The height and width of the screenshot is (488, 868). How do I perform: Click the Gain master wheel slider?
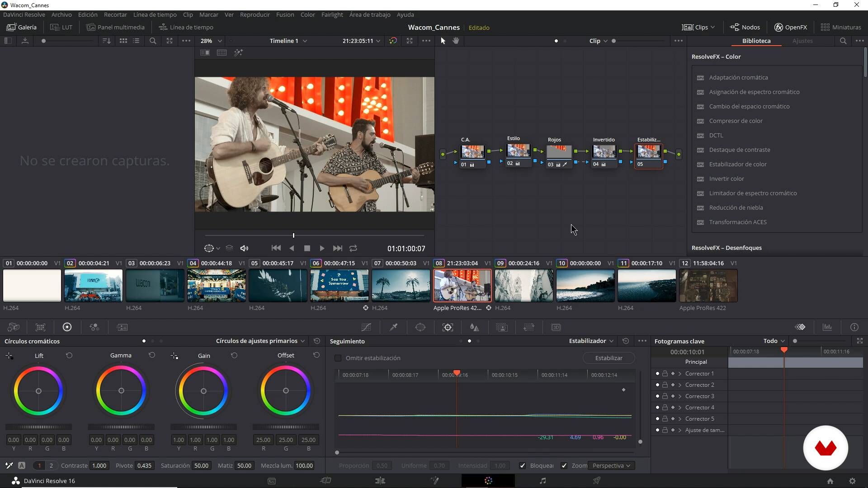click(203, 427)
